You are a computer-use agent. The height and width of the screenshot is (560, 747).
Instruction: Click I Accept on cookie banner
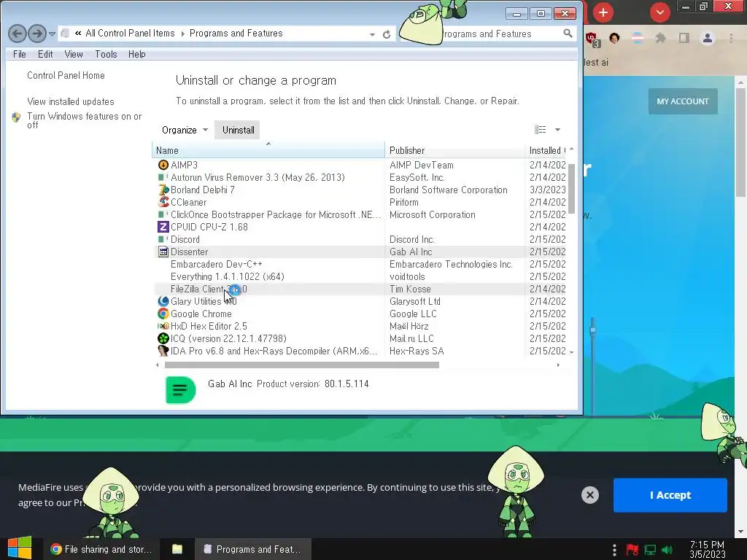670,495
